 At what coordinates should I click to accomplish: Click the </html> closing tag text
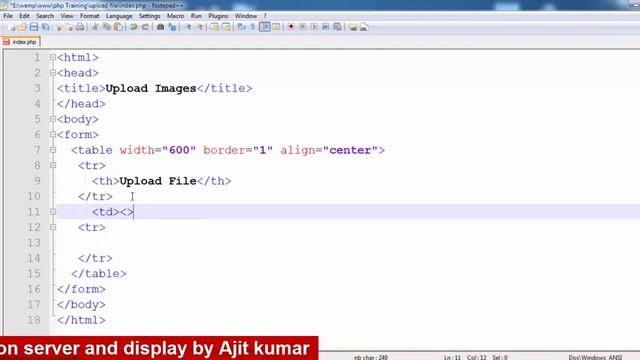point(81,320)
